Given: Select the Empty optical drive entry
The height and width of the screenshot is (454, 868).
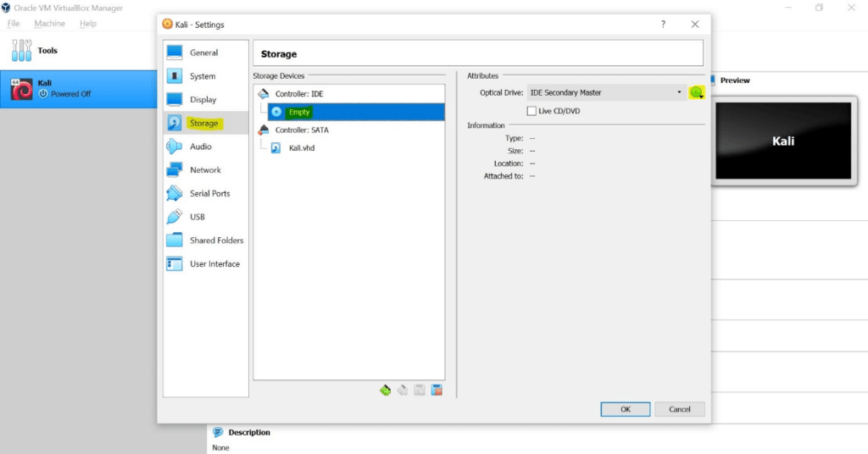Looking at the screenshot, I should (356, 112).
